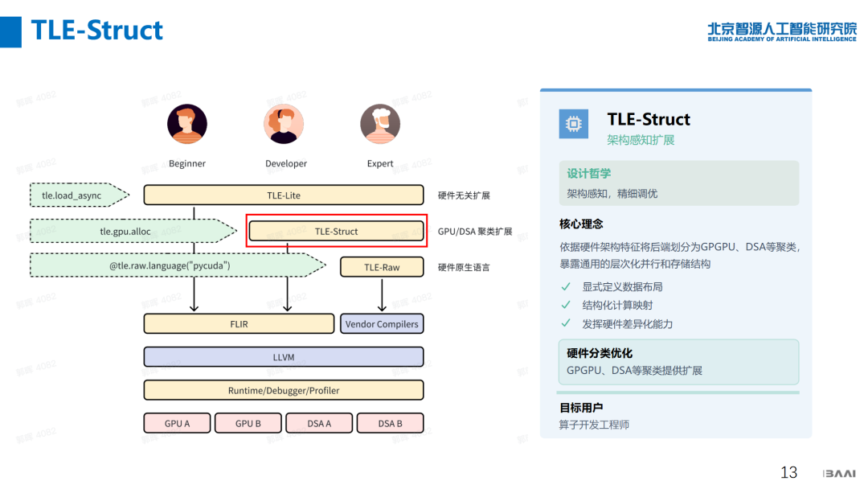Click the Beginner avatar icon
This screenshot has width=868, height=489.
tap(187, 124)
